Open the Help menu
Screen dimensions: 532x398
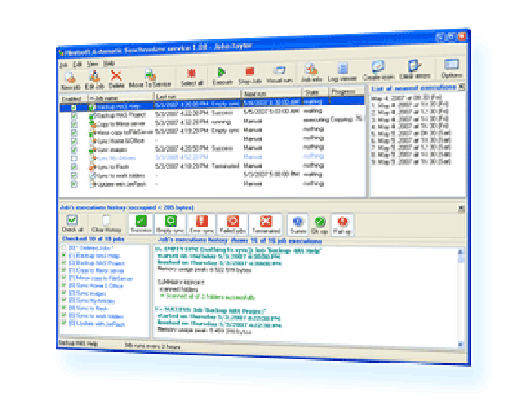tap(109, 63)
